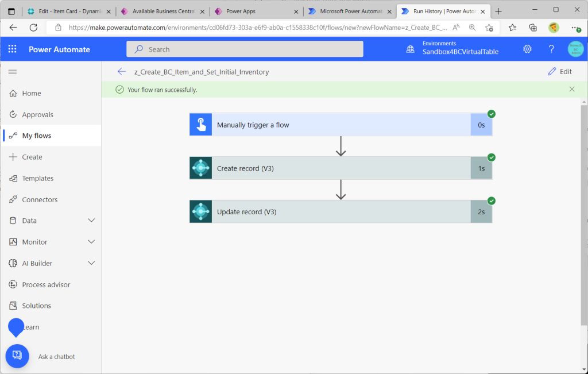This screenshot has width=588, height=374.
Task: Click the chatbot speech bubble icon
Action: [x=17, y=356]
